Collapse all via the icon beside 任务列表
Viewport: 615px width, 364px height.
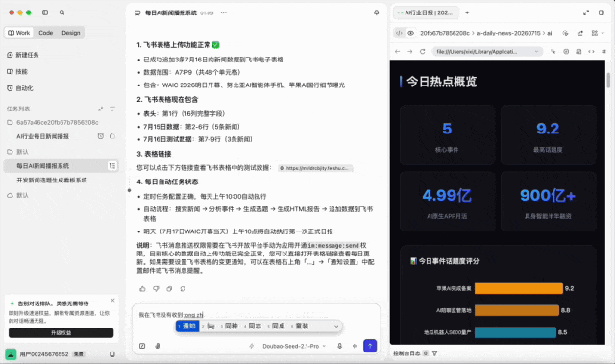(x=100, y=109)
